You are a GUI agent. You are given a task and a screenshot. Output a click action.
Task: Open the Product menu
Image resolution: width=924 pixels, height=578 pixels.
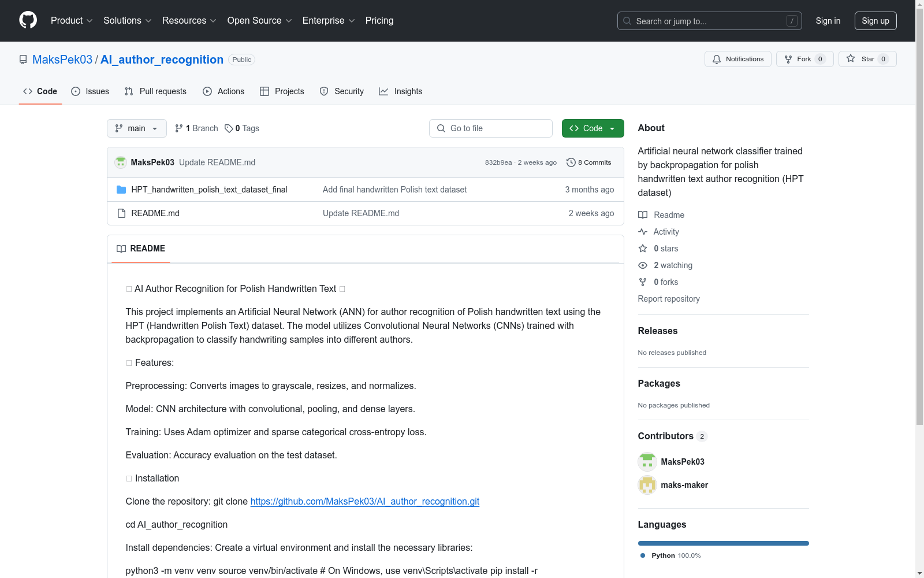click(72, 20)
